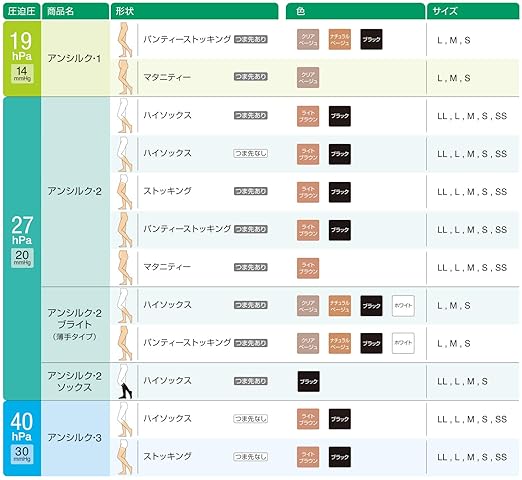Click the 14 mmHg badge under 19 hPa
This screenshot has width=522, height=480.
22,74
